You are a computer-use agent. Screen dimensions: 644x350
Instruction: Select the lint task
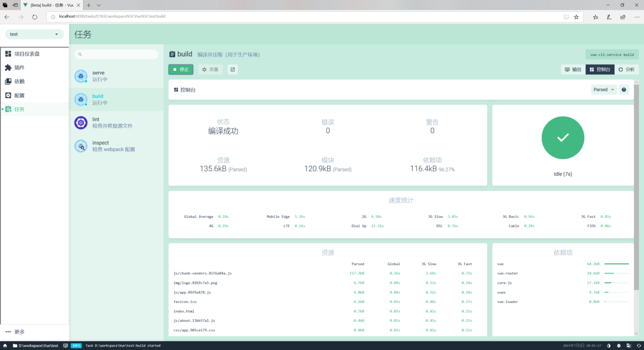[116, 123]
